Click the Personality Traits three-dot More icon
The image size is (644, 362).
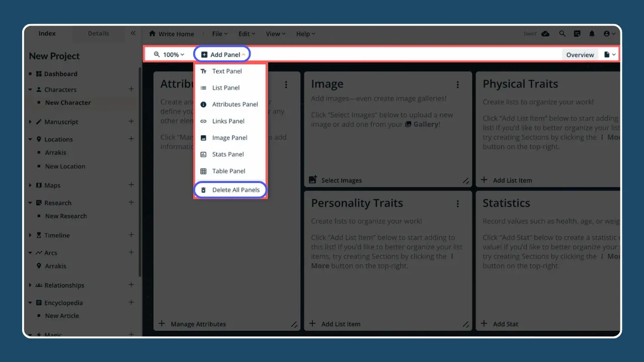tap(458, 204)
